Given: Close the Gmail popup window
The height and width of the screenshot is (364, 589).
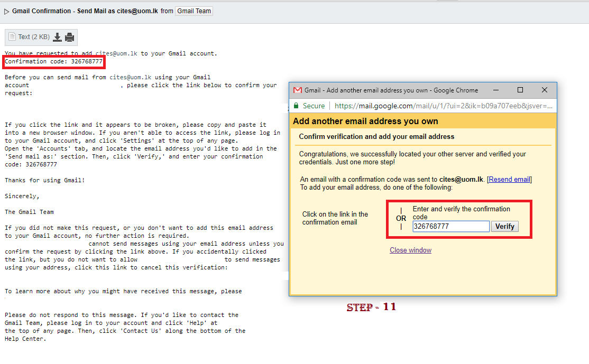Looking at the screenshot, I should 545,90.
